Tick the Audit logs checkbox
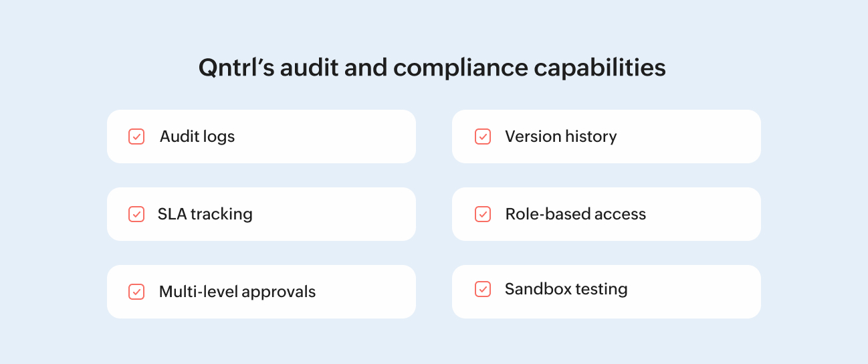 tap(136, 136)
